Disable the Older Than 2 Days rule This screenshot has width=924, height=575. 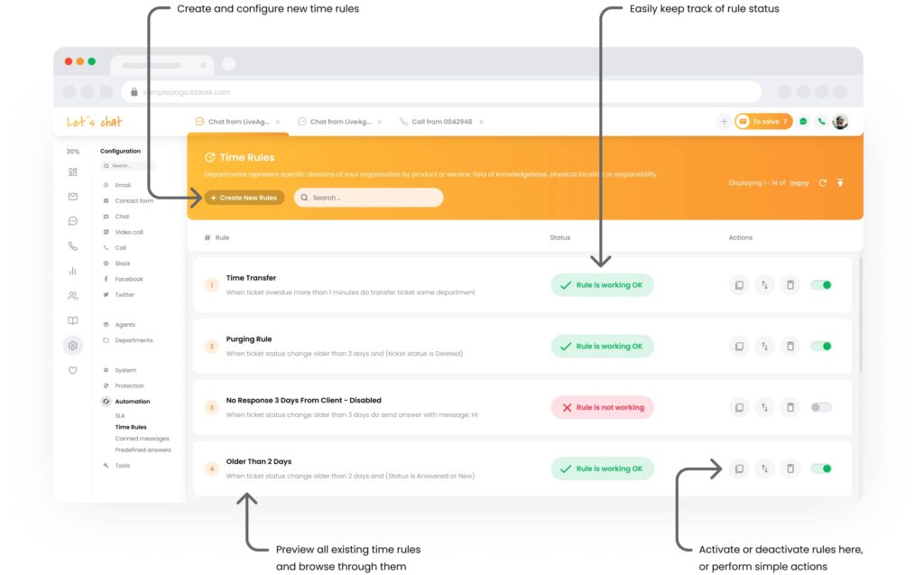tap(821, 468)
